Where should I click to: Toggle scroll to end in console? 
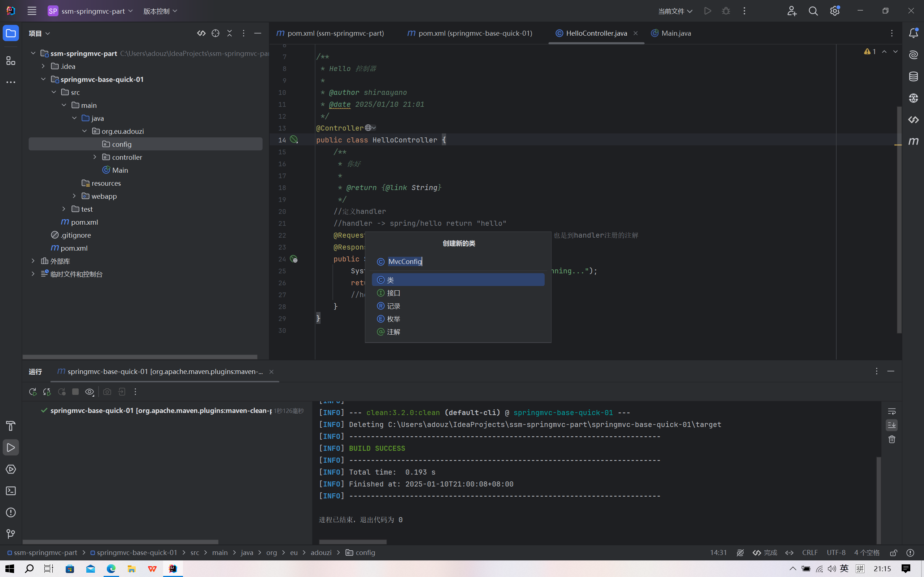(892, 425)
